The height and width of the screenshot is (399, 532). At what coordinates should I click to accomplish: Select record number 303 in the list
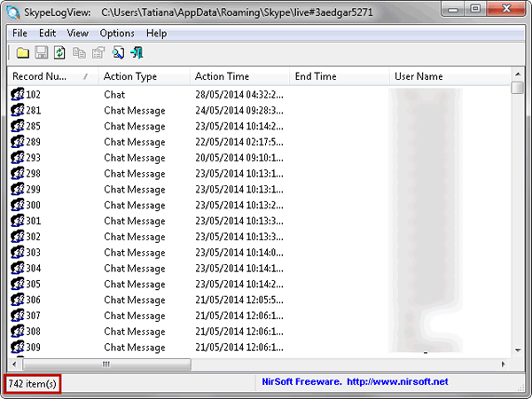[34, 252]
